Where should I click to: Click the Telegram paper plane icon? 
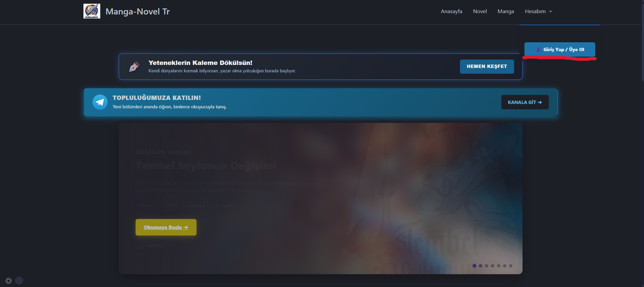[100, 102]
